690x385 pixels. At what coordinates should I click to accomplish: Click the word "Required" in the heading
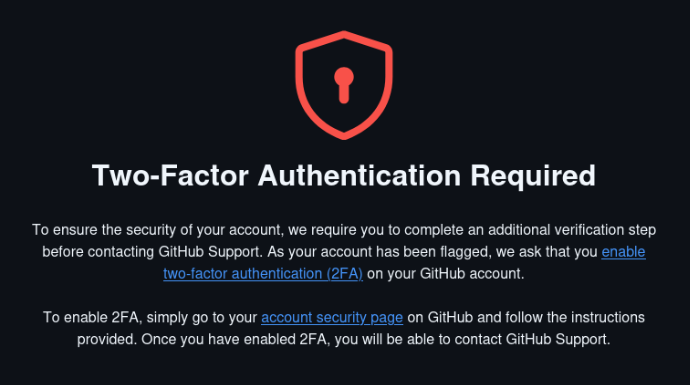tap(533, 176)
